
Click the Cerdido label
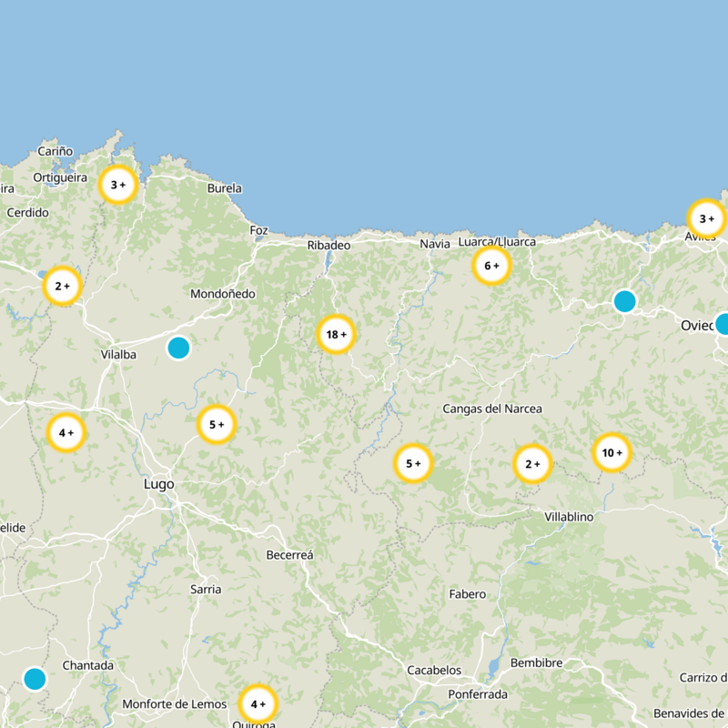click(x=28, y=213)
